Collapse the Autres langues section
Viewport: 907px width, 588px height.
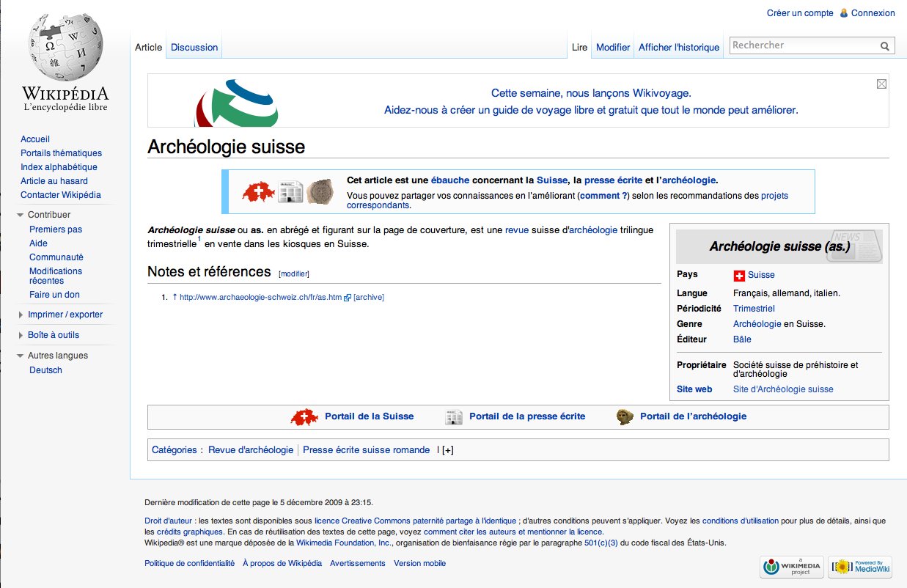coord(20,356)
